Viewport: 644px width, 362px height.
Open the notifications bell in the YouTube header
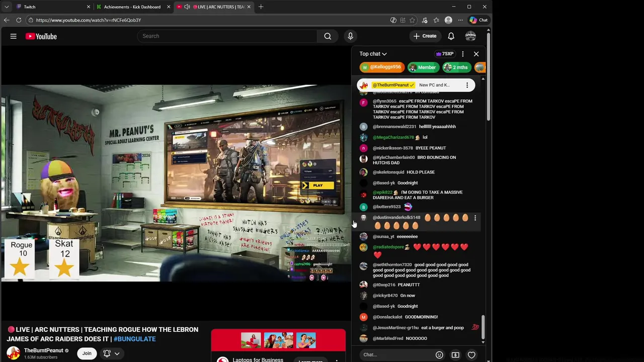pos(451,36)
